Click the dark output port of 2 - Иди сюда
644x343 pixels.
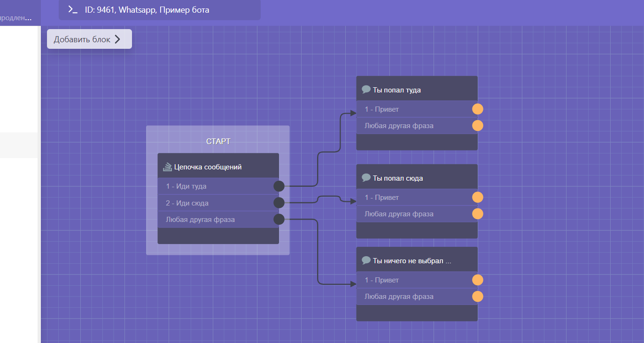(279, 203)
